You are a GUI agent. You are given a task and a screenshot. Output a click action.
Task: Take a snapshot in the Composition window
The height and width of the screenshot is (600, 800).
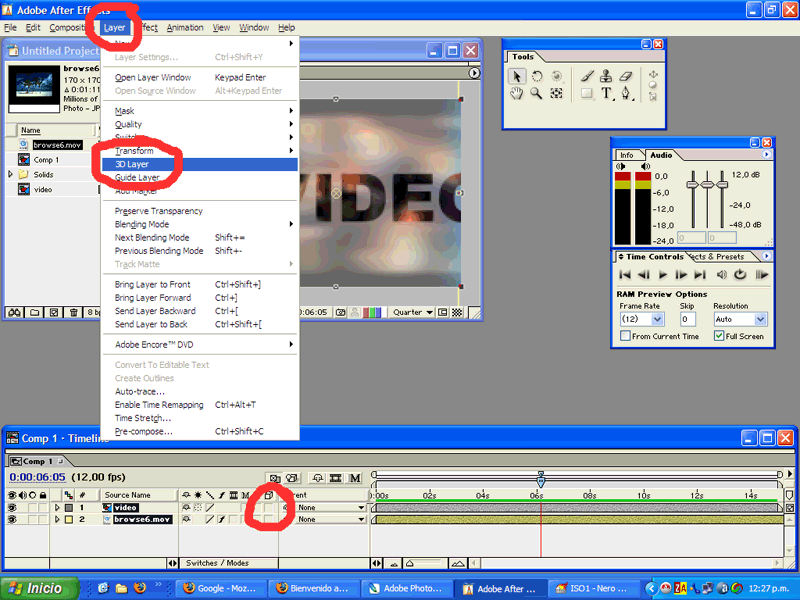coord(341,312)
